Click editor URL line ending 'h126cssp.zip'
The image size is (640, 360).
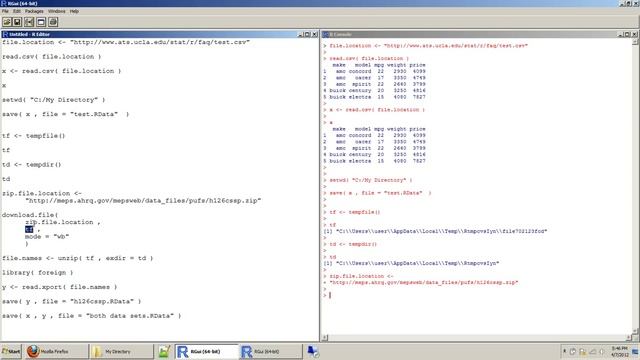click(143, 200)
